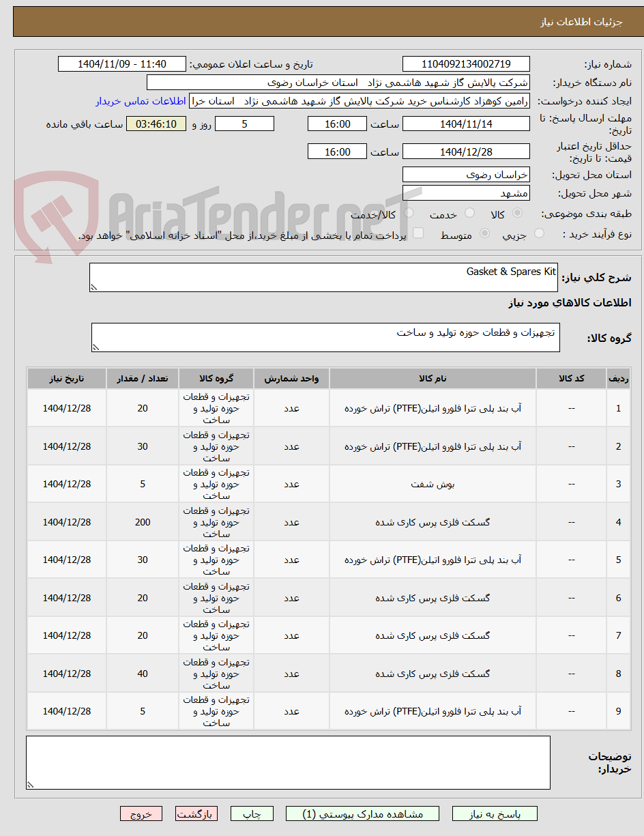Select the خدمت radio button

pos(469,214)
